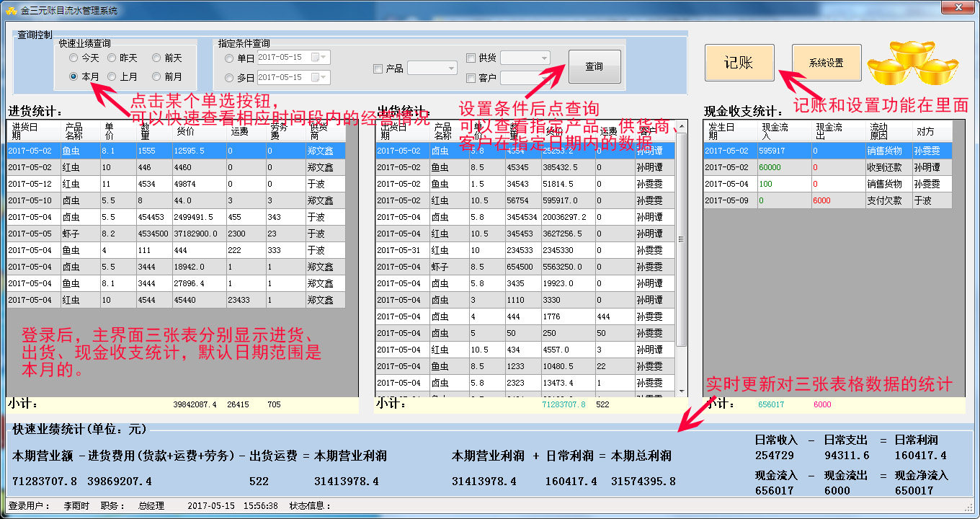Click the date cell 2017-05-10

coord(33,200)
